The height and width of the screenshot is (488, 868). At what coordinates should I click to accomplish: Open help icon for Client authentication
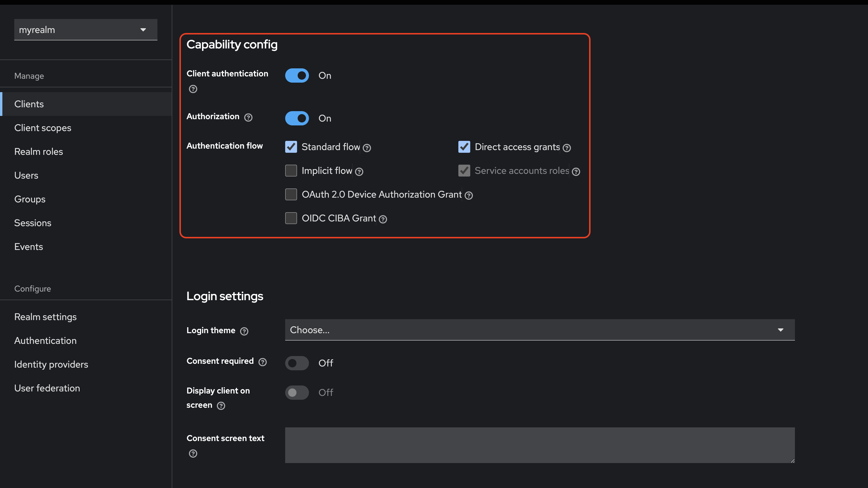point(193,89)
